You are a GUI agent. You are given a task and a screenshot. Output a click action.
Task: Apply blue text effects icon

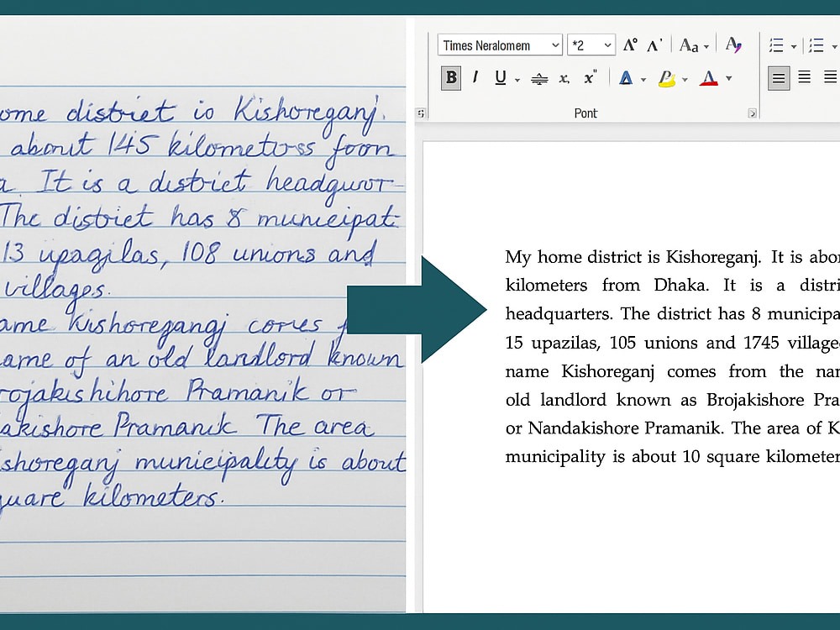[626, 78]
